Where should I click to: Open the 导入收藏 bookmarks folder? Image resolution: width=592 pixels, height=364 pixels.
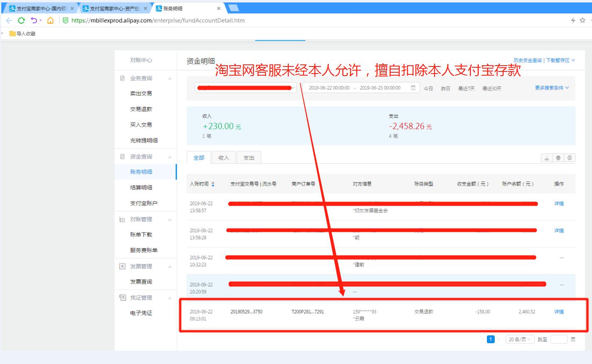pyautogui.click(x=22, y=34)
